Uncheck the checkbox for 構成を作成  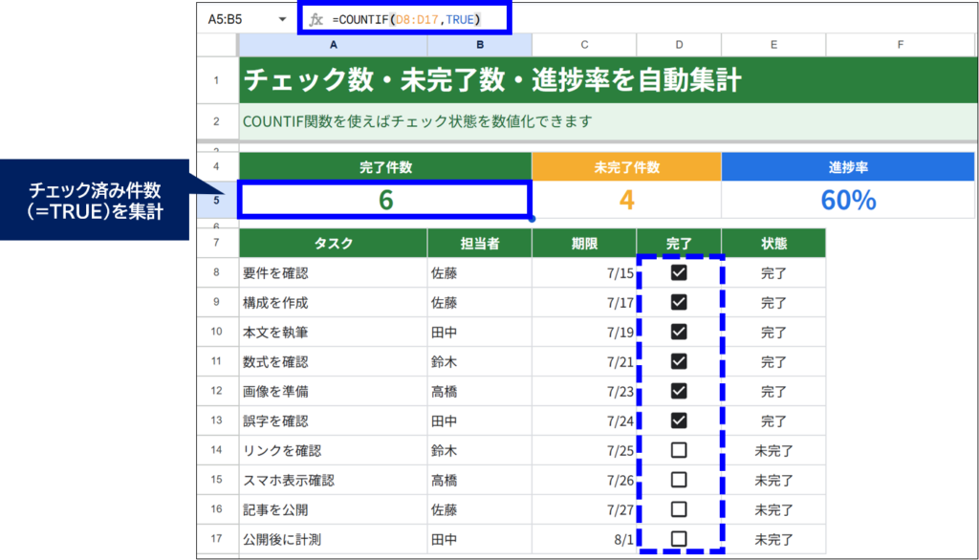click(679, 302)
